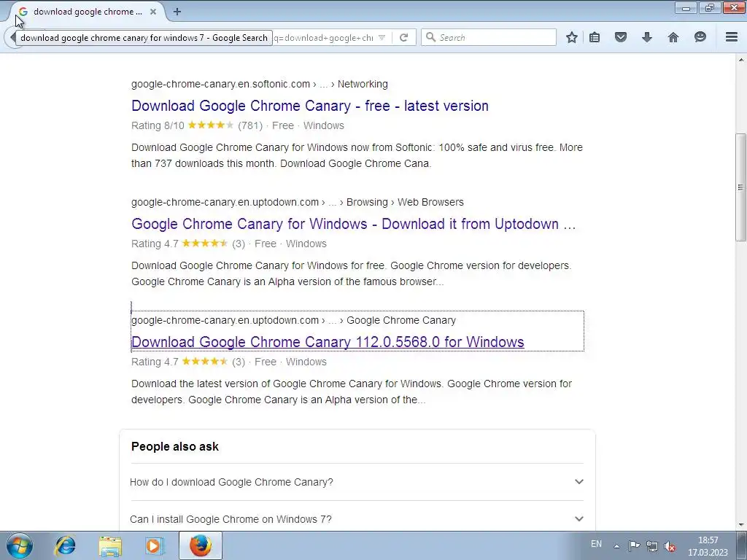Click scrollbar down arrow
The height and width of the screenshot is (560, 747).
(x=741, y=525)
